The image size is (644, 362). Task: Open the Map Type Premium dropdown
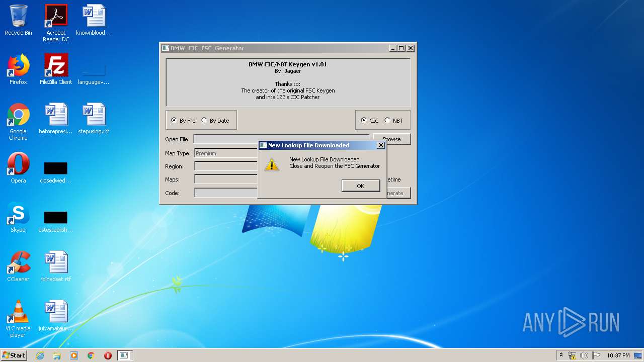coord(226,153)
